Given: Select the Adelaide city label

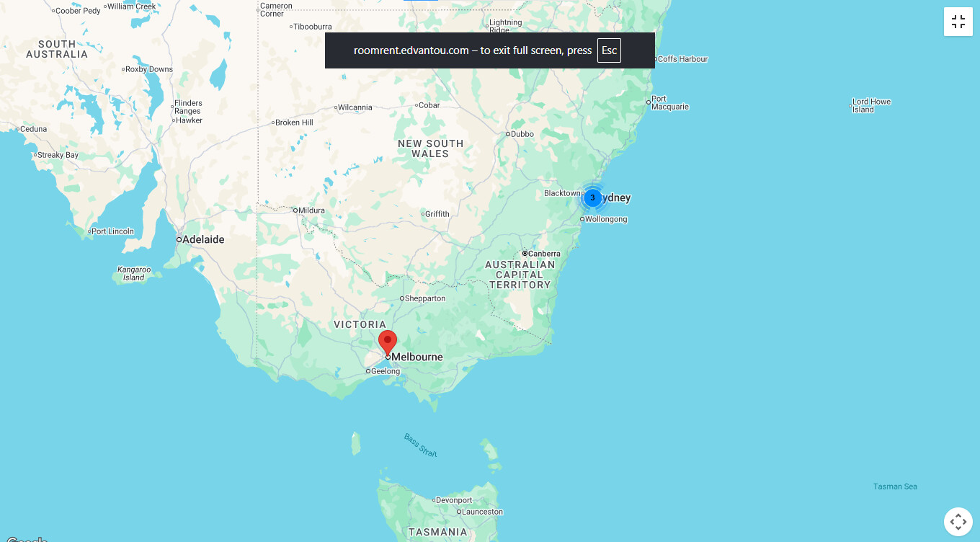Looking at the screenshot, I should click(x=202, y=239).
